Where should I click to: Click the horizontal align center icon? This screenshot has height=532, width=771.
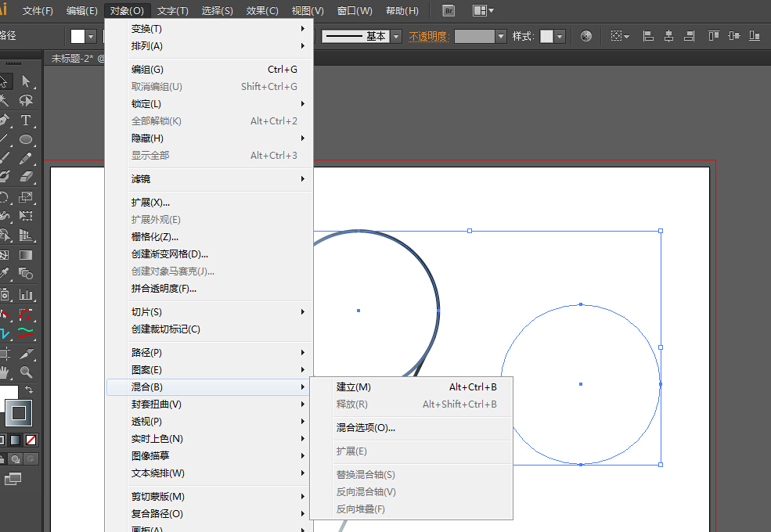pyautogui.click(x=668, y=36)
